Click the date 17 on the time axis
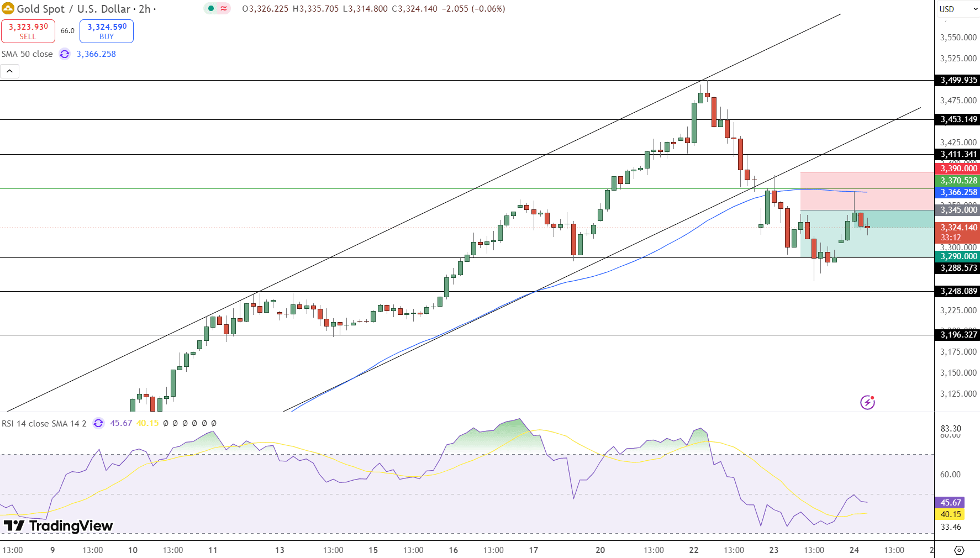 coord(534,550)
